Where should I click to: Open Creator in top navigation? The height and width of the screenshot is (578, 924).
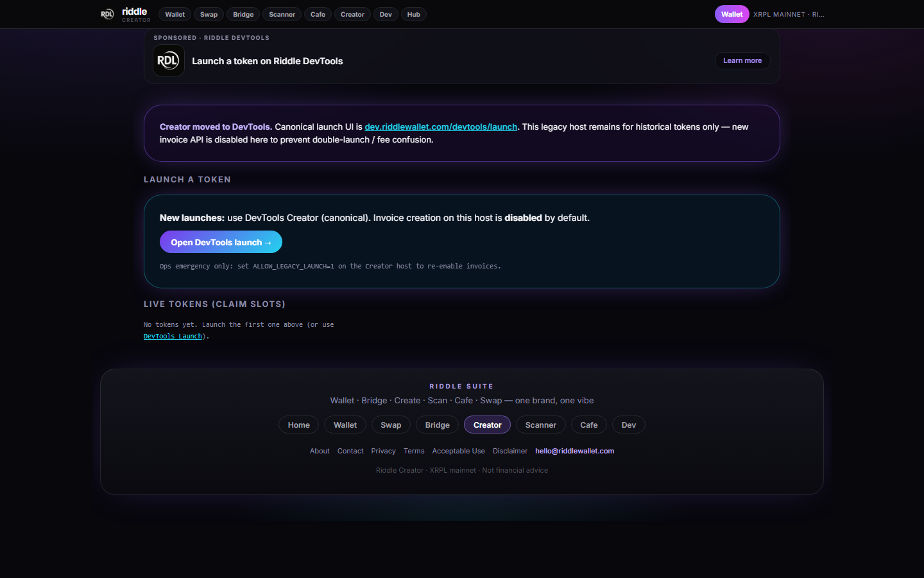pos(352,14)
